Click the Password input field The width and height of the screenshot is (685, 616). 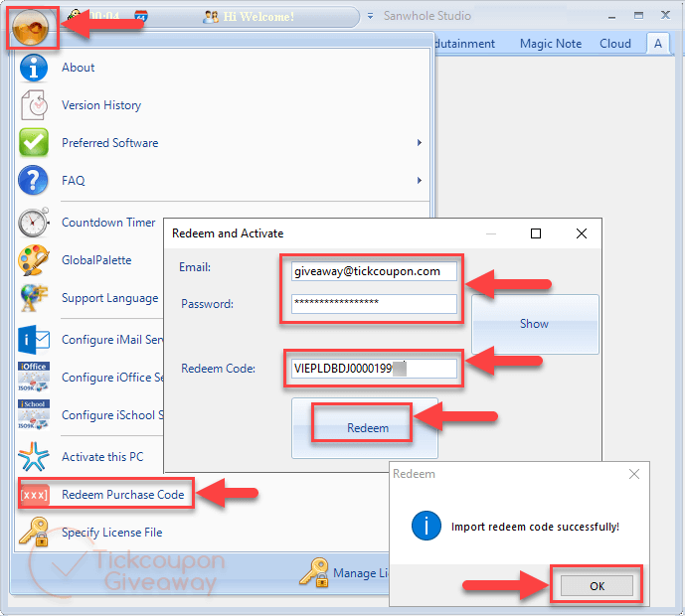[374, 303]
